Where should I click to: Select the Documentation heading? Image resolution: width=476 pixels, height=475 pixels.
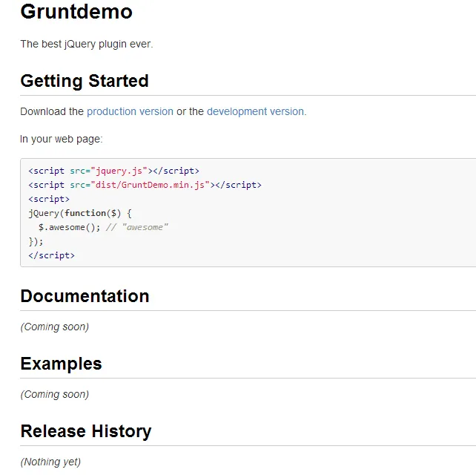click(85, 296)
